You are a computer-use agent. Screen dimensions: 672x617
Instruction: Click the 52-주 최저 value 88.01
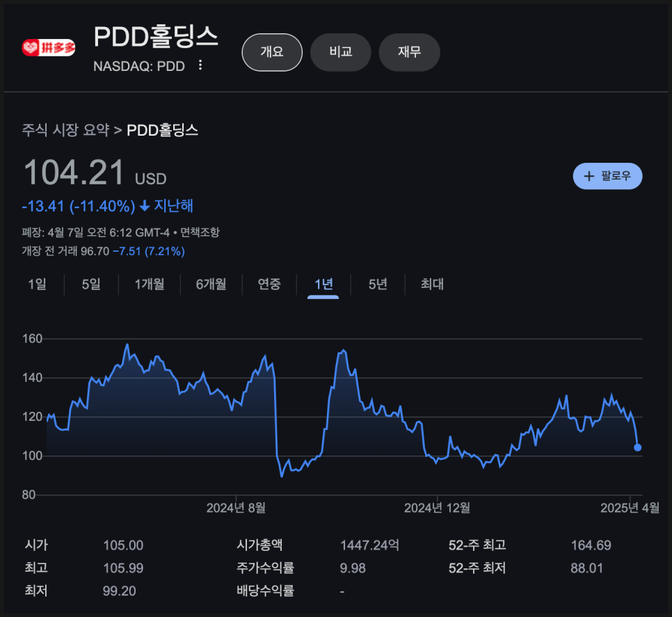[x=586, y=568]
